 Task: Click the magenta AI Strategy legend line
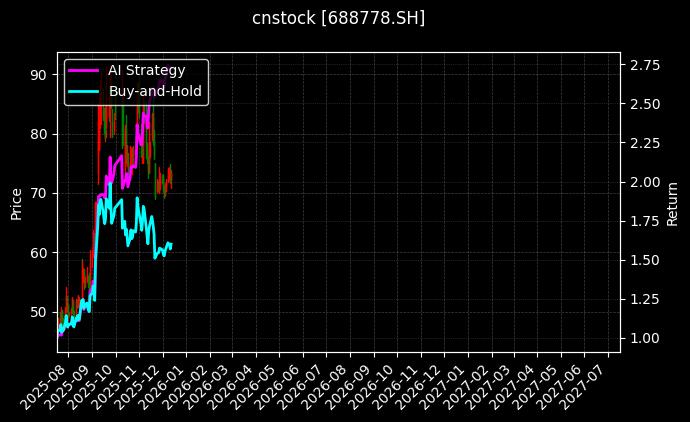(x=84, y=70)
